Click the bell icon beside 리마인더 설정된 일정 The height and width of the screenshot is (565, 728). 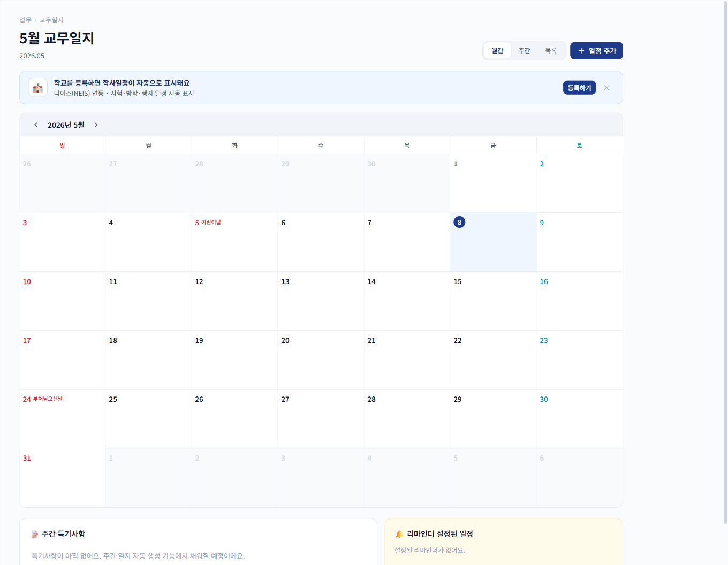[399, 534]
